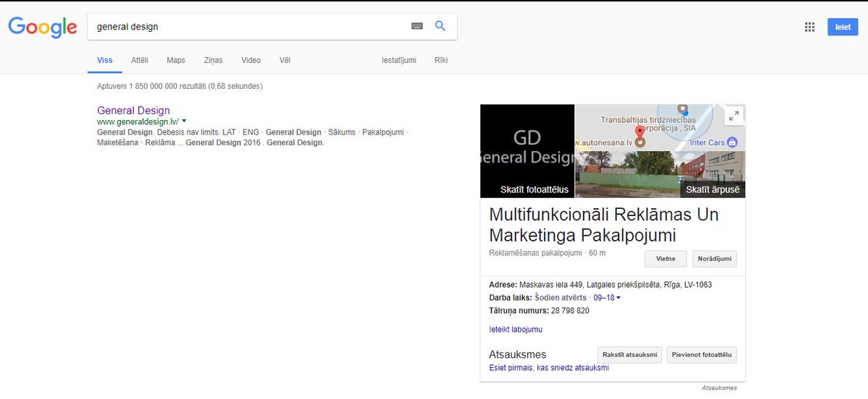Click the blue Ieiet sign-in button
Image resolution: width=868 pixels, height=399 pixels.
pos(843,27)
